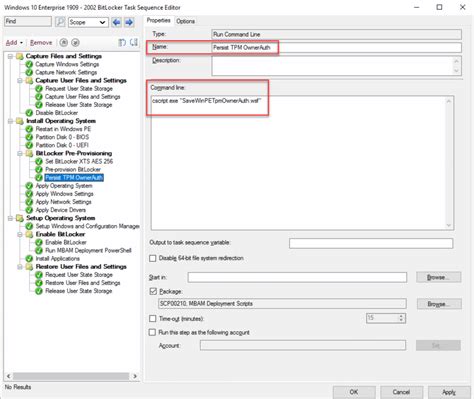474x399 pixels.
Task: Click the Description field scroll down arrow
Action: (456, 71)
